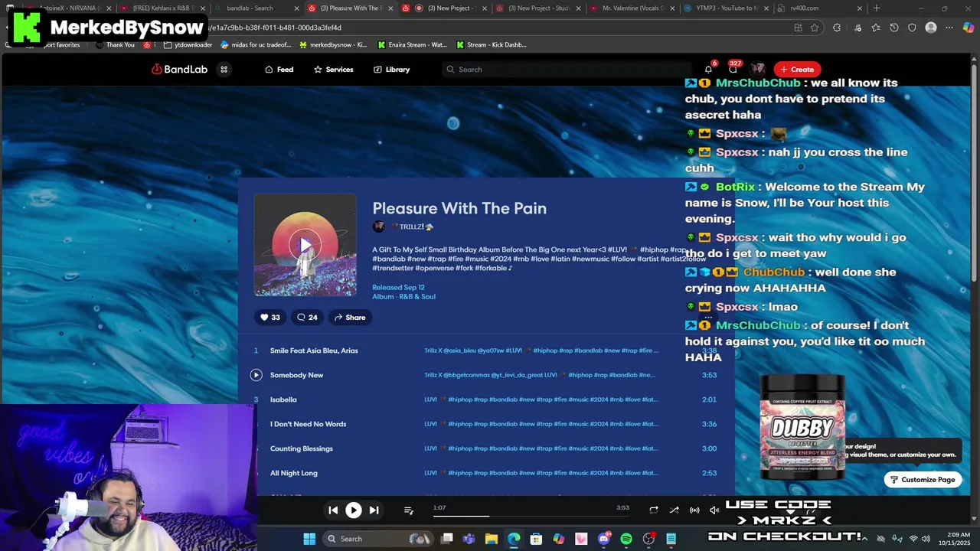Open the merkedbysnow Kick bookmark
The image size is (980, 551).
[333, 44]
